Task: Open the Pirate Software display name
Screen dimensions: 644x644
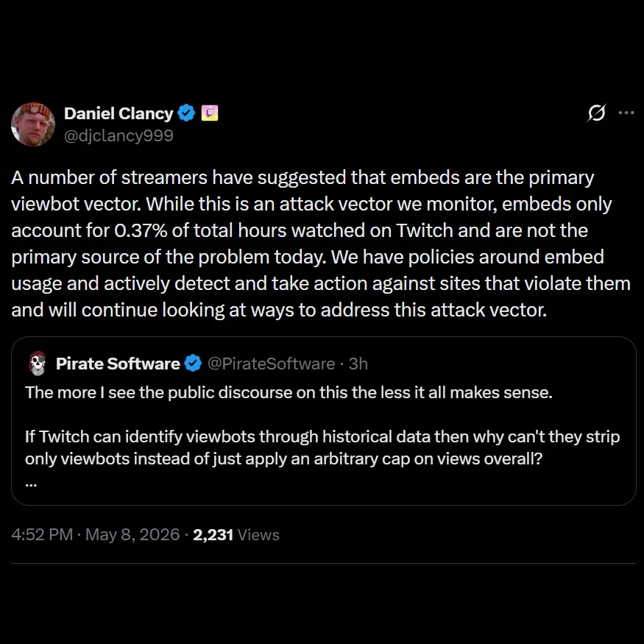Action: click(x=118, y=364)
